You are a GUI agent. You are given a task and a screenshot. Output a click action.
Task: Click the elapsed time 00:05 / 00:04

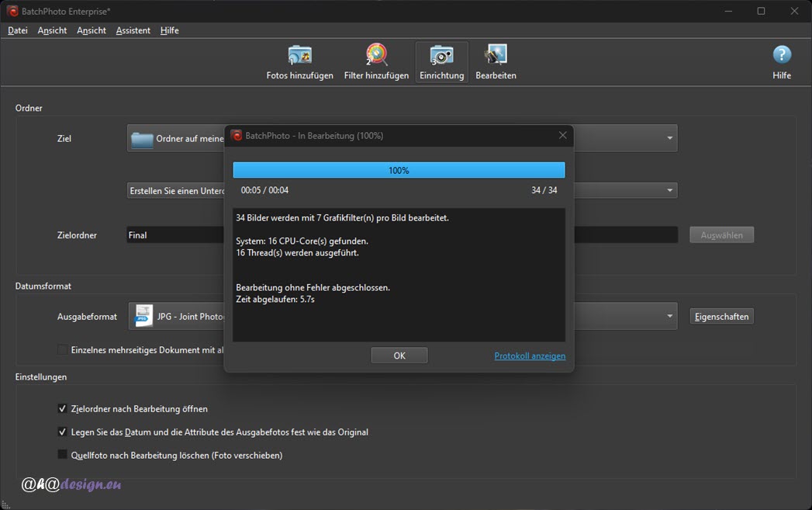tap(264, 190)
